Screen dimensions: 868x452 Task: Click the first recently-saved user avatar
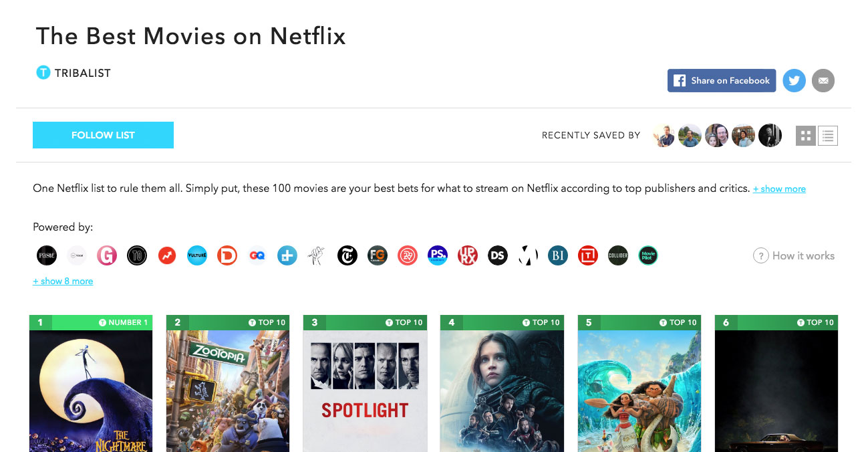(664, 136)
